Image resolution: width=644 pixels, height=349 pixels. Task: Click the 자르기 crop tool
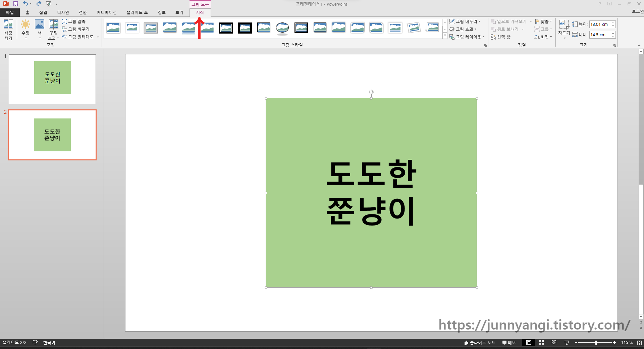(x=564, y=29)
